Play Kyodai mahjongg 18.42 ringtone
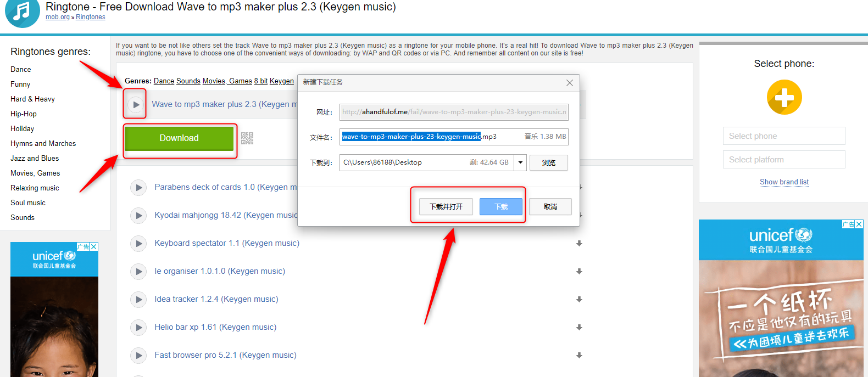The image size is (868, 377). (x=138, y=216)
